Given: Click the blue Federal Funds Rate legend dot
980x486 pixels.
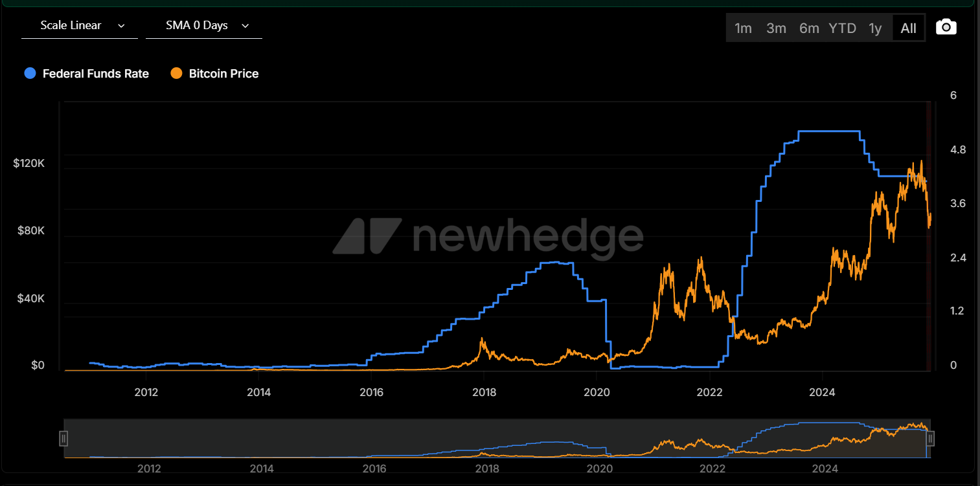Looking at the screenshot, I should coord(30,74).
